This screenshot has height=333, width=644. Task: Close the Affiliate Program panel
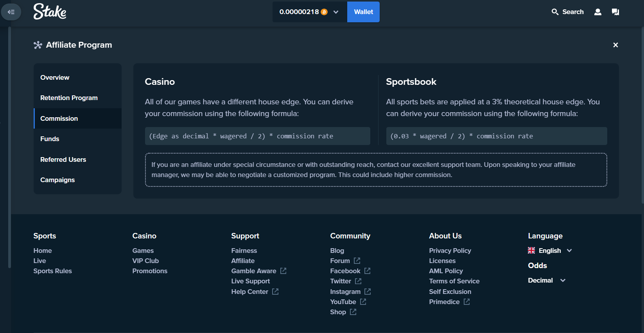pyautogui.click(x=615, y=45)
